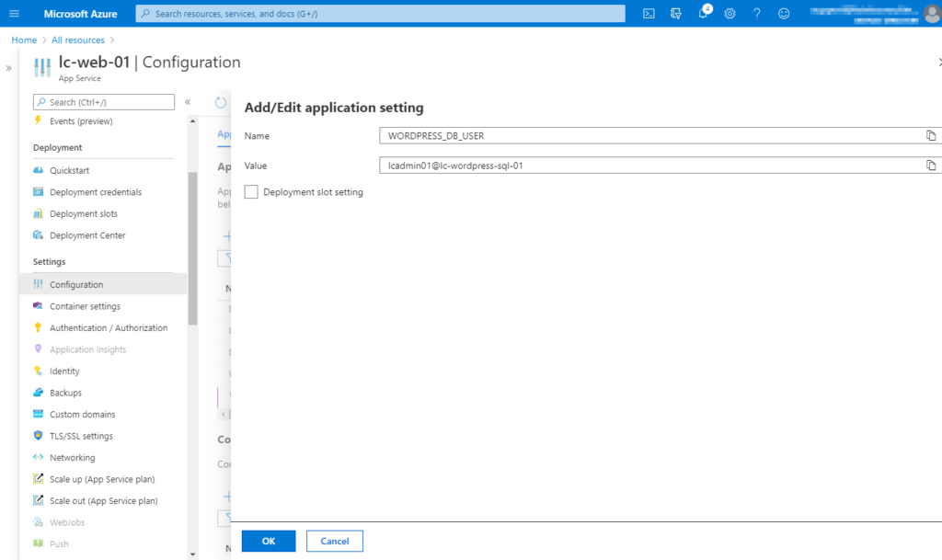Screen dimensions: 942x560
Task: Click the Custom domains icon
Action: coord(39,414)
